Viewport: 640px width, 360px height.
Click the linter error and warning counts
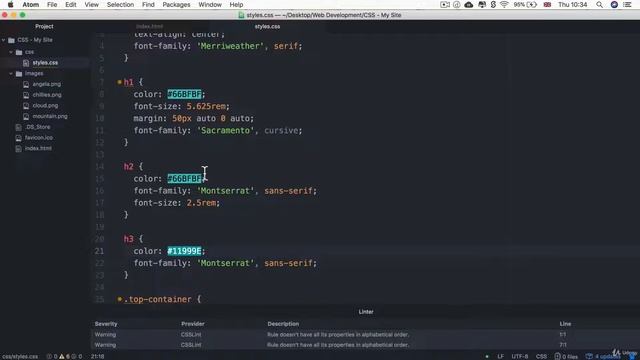64,356
